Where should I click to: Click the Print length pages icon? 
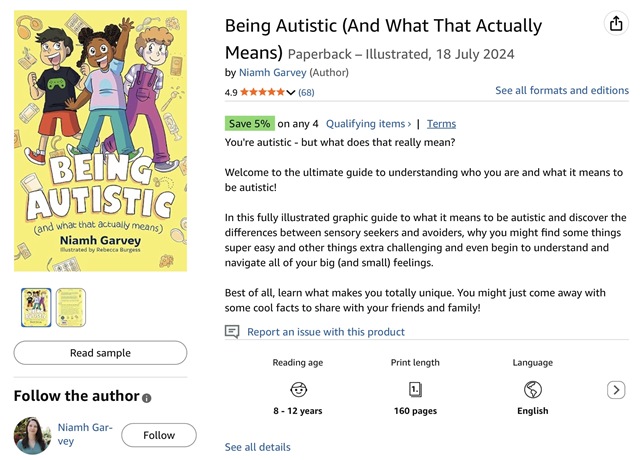pos(415,389)
